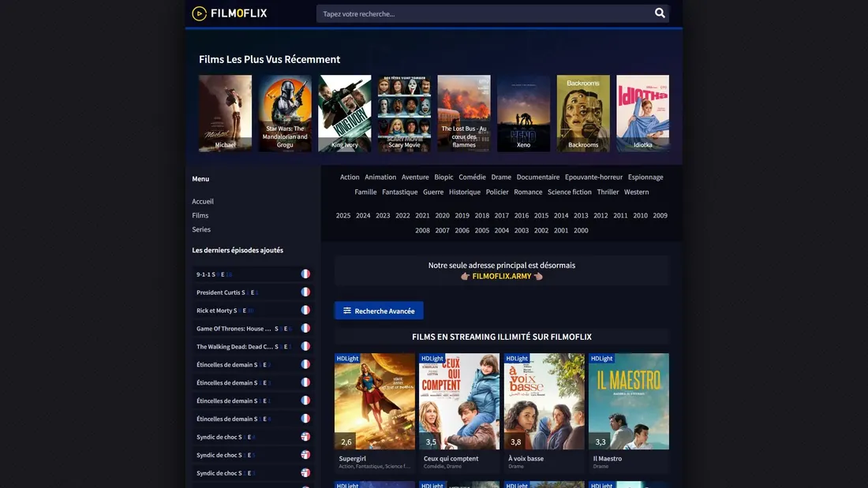Choose the Espionnage genre
The height and width of the screenshot is (488, 868).
(x=645, y=177)
